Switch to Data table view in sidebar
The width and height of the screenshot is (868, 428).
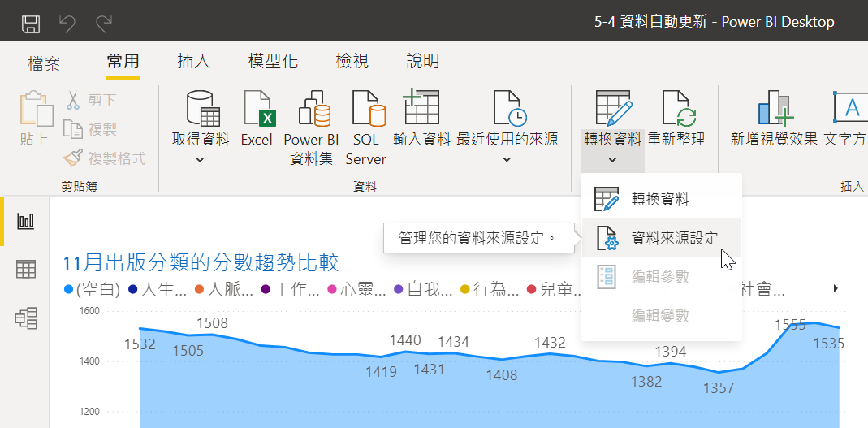[26, 270]
